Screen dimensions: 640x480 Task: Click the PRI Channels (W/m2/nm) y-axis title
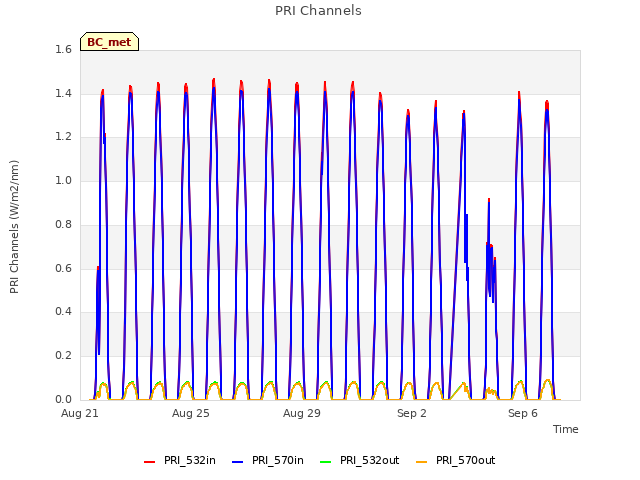coord(14,227)
